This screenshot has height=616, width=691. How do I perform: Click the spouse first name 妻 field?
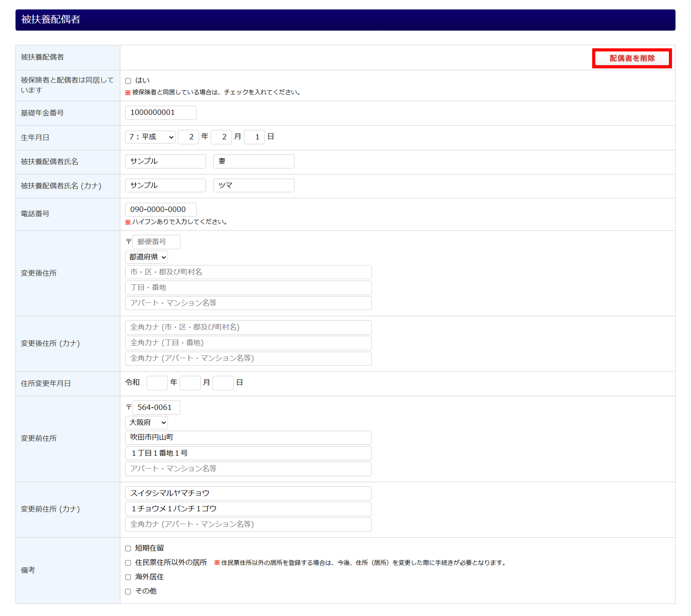coord(254,161)
